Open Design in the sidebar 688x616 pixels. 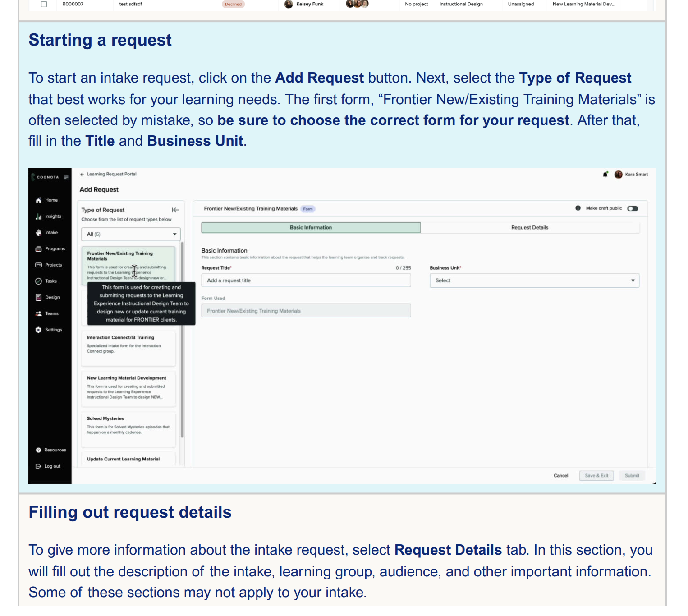coord(47,298)
